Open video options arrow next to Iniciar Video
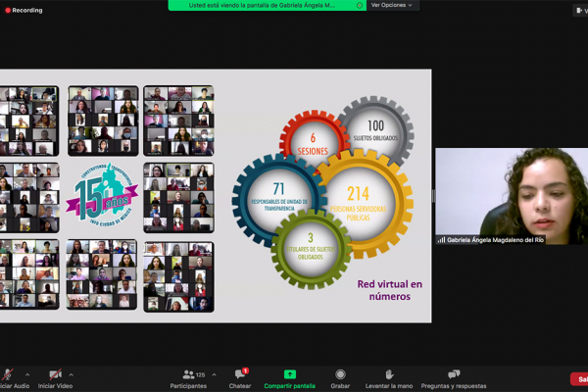The width and height of the screenshot is (588, 392). click(x=71, y=374)
